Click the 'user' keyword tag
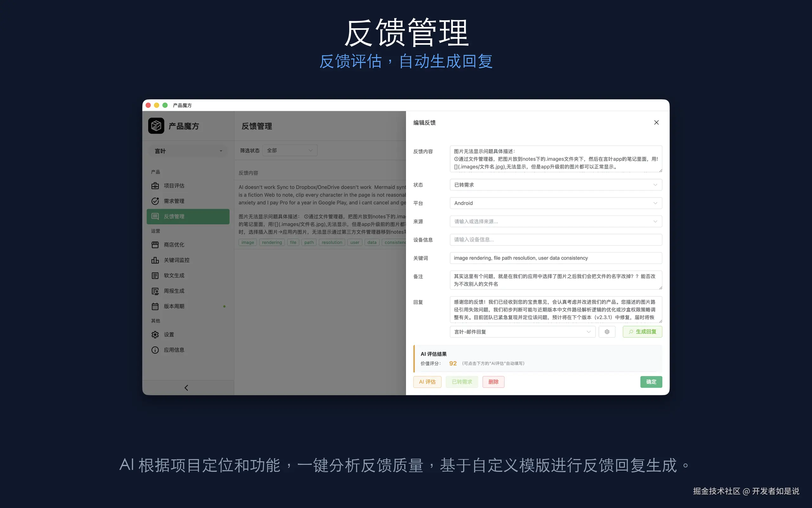This screenshot has height=508, width=812. point(355,243)
